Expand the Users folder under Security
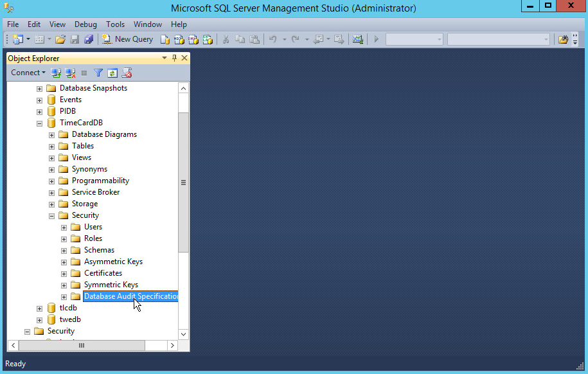 point(64,227)
